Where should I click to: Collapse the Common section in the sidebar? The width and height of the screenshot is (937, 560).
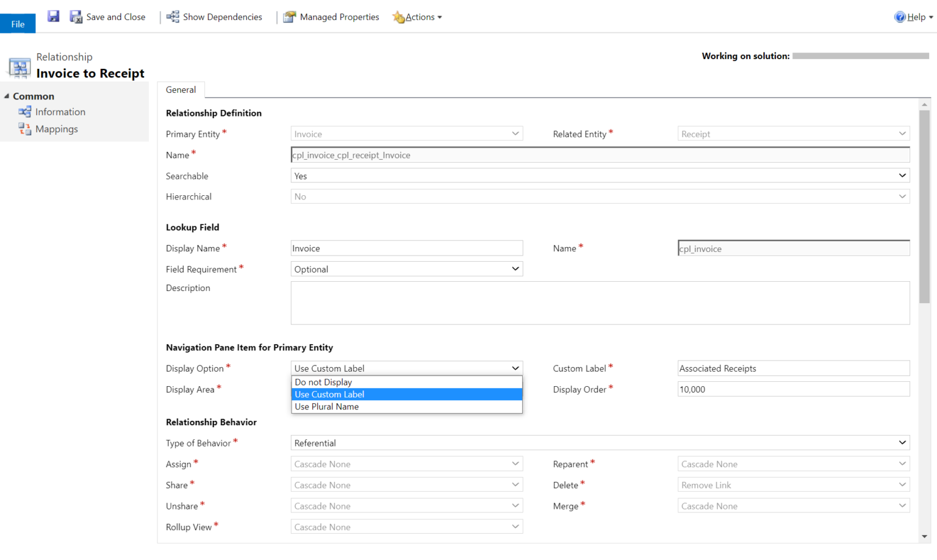coord(6,96)
